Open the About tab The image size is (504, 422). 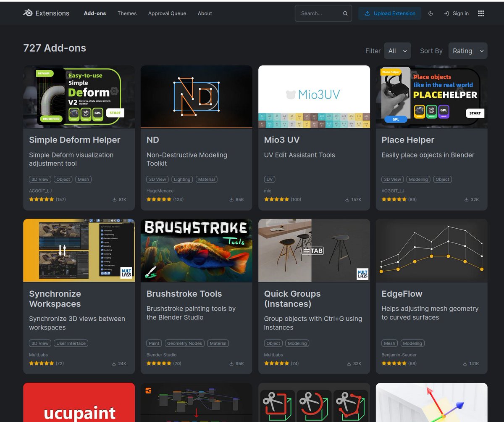point(205,13)
